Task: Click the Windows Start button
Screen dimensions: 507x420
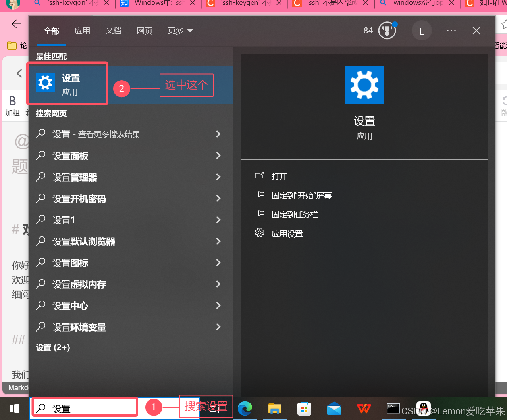Action: tap(14, 408)
